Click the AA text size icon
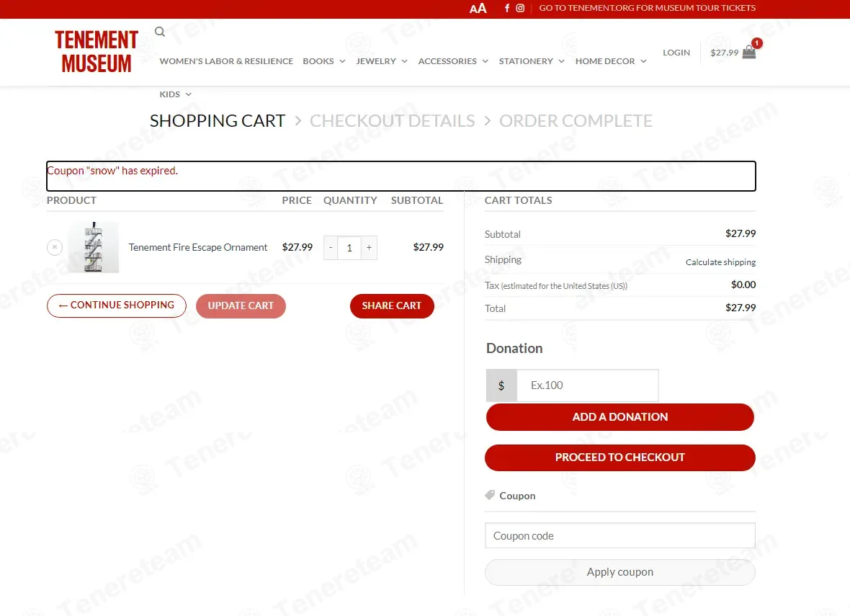 [x=478, y=8]
